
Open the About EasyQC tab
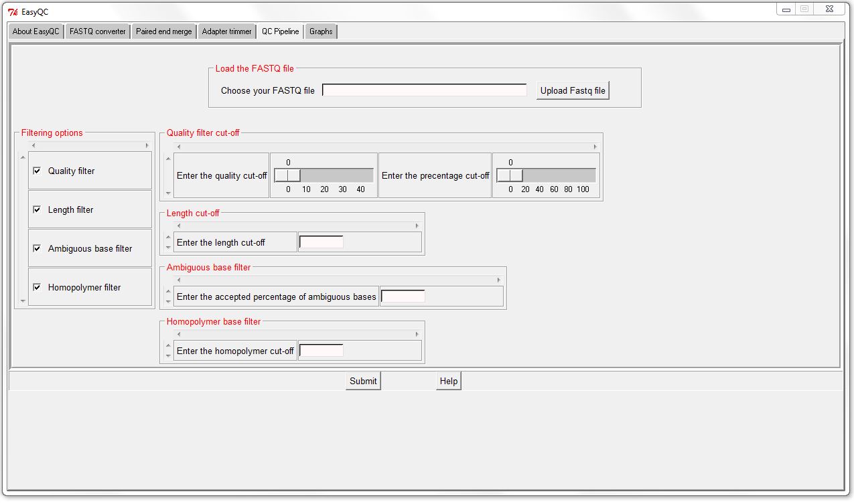coord(36,31)
